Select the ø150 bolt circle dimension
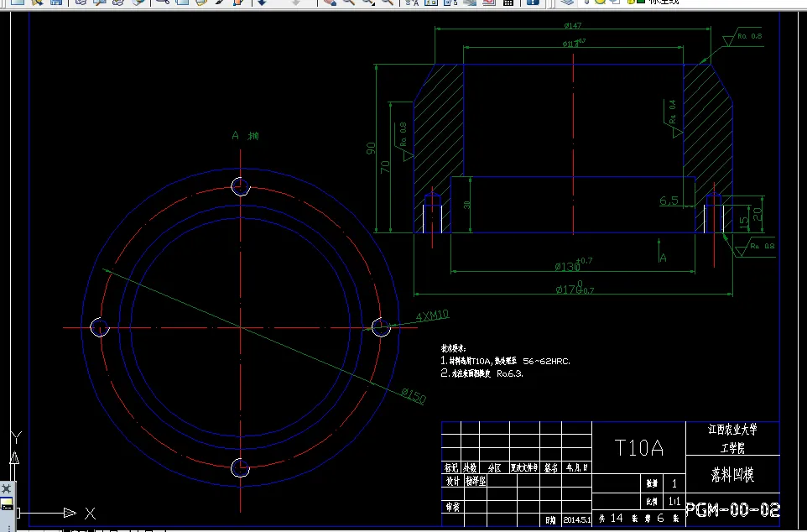 click(x=414, y=395)
